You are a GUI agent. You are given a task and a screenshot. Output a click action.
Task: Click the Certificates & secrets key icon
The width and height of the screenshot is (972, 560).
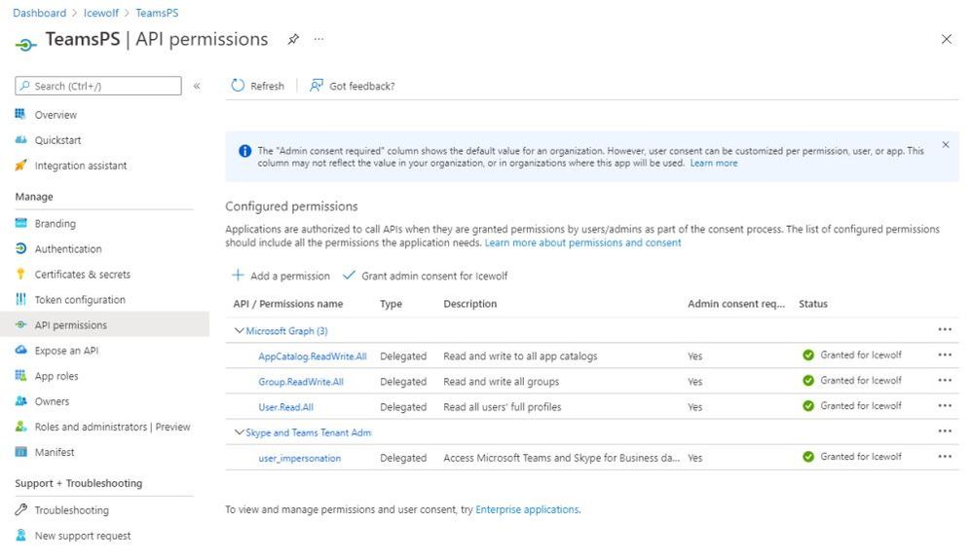(20, 274)
